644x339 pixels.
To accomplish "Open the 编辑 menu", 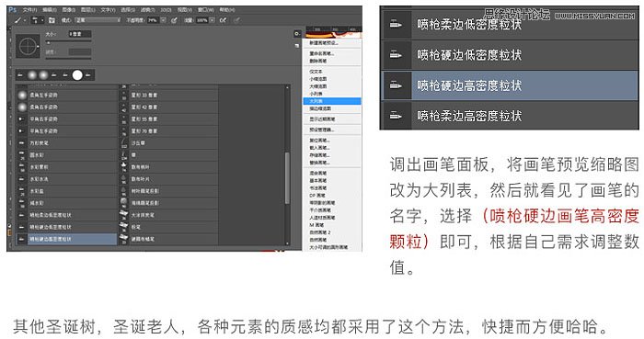I will (x=50, y=9).
